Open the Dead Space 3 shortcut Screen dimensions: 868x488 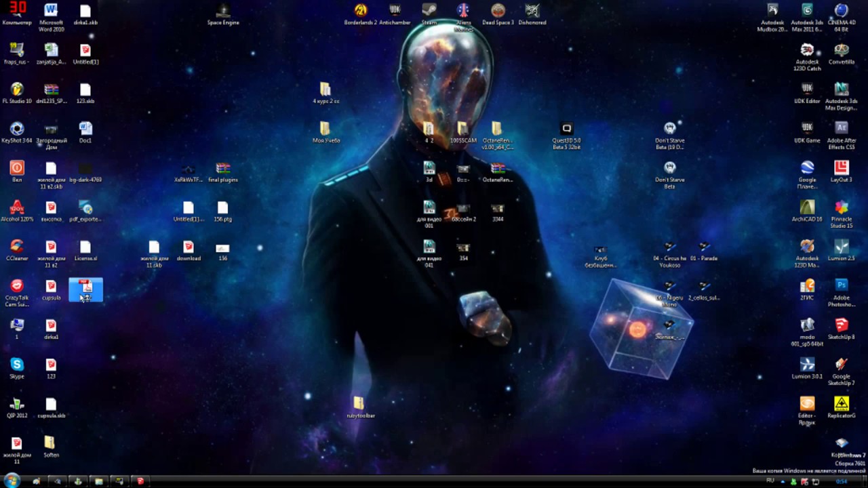pyautogui.click(x=498, y=14)
